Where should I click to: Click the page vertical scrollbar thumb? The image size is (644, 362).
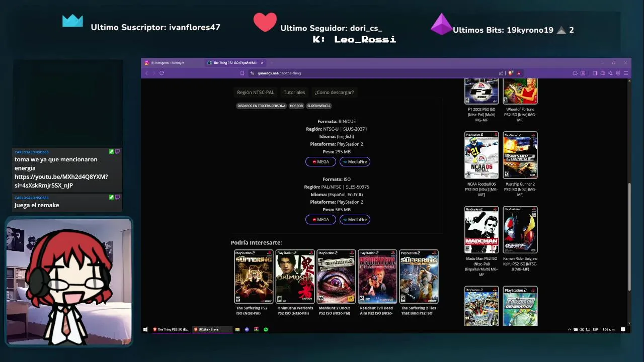[x=629, y=236]
